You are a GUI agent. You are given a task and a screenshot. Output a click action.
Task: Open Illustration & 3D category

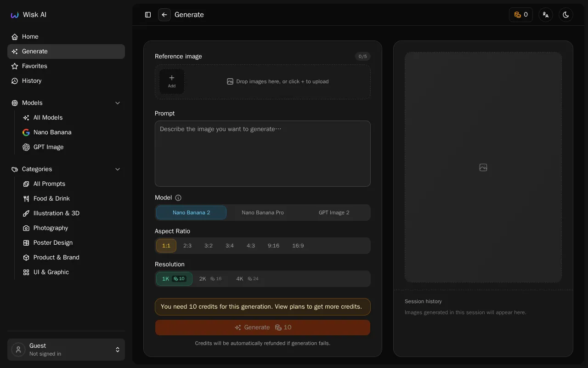tap(72, 213)
